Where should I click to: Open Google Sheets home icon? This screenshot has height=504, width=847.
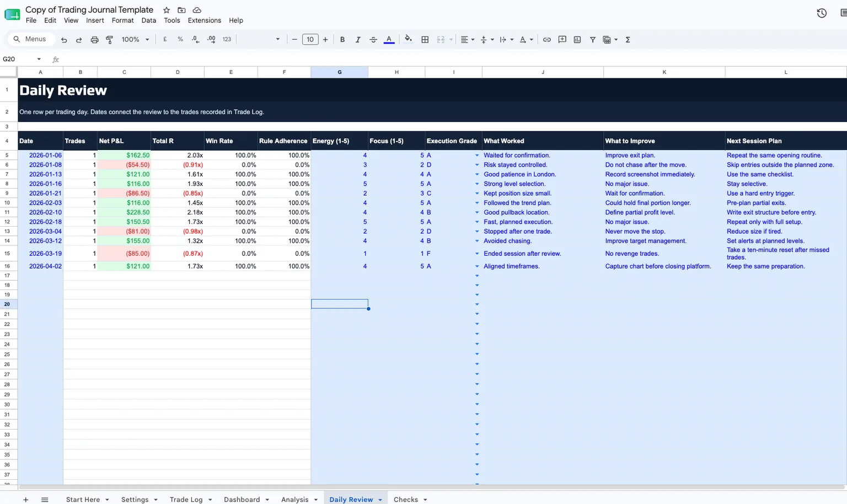[x=12, y=14]
